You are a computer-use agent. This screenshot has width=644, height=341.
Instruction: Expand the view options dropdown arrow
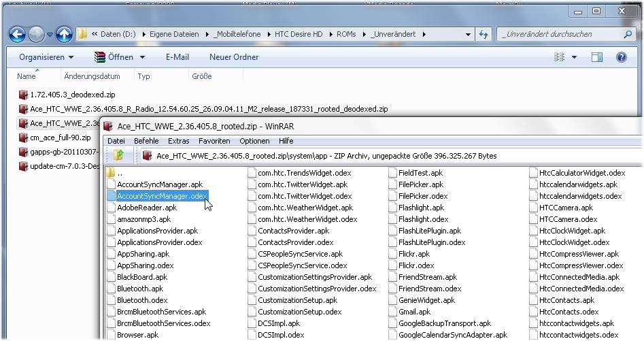coord(574,58)
